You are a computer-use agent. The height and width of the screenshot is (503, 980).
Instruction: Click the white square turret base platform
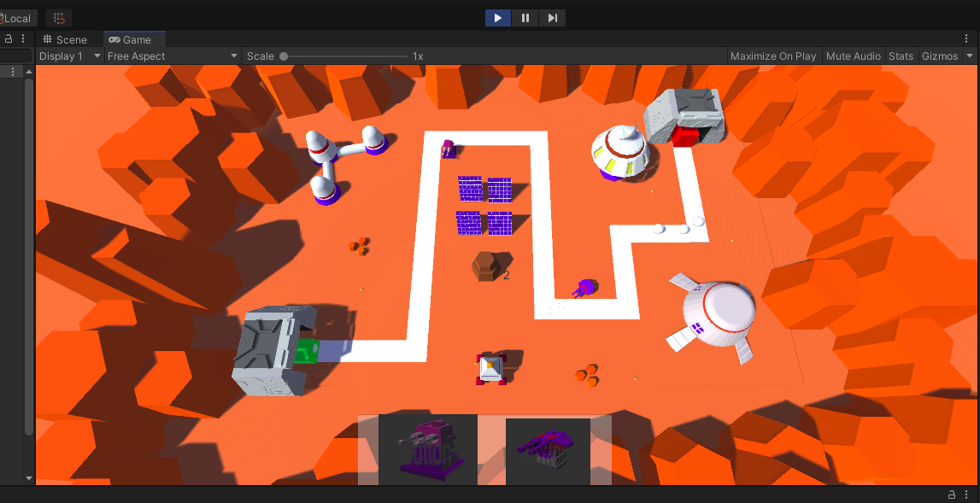pos(491,369)
